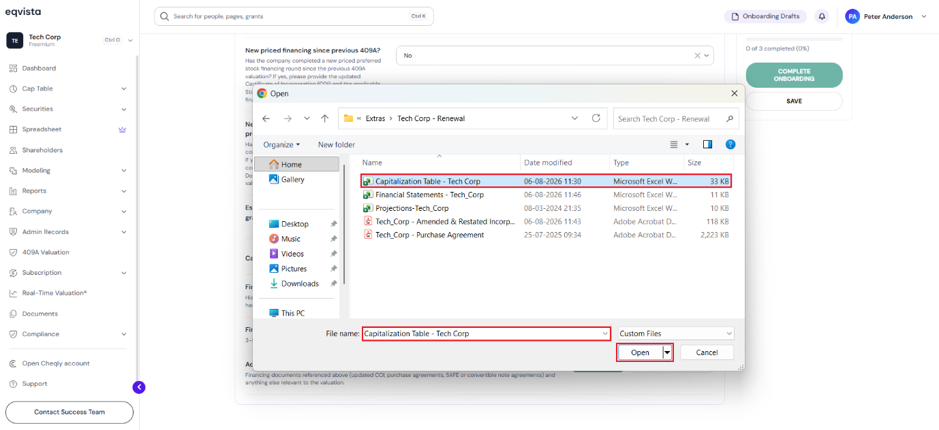Click the SAVE button on the page

point(793,101)
